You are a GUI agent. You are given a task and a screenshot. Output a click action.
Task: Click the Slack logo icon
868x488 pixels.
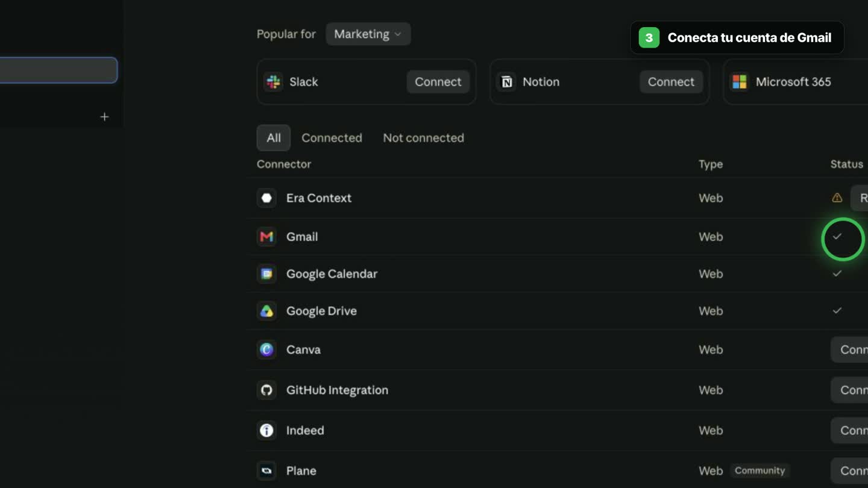273,82
